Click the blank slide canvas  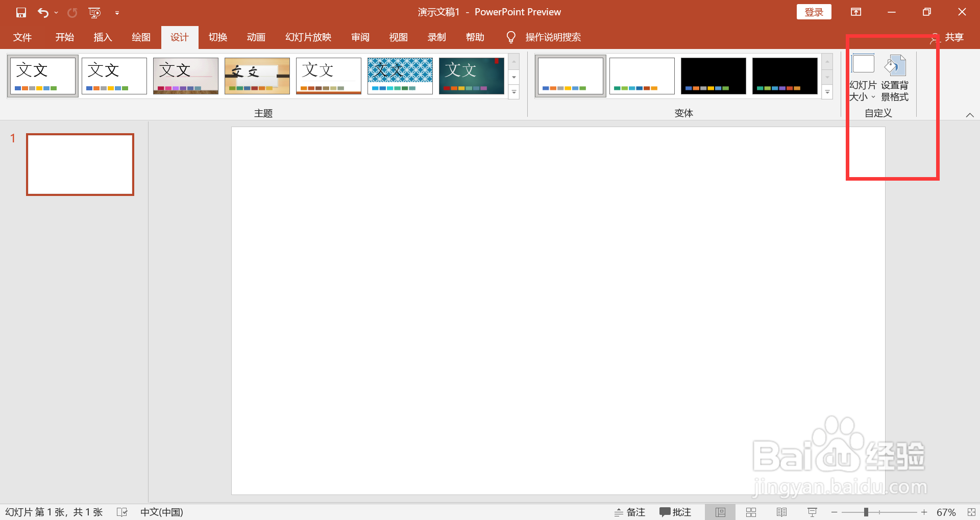(558, 310)
